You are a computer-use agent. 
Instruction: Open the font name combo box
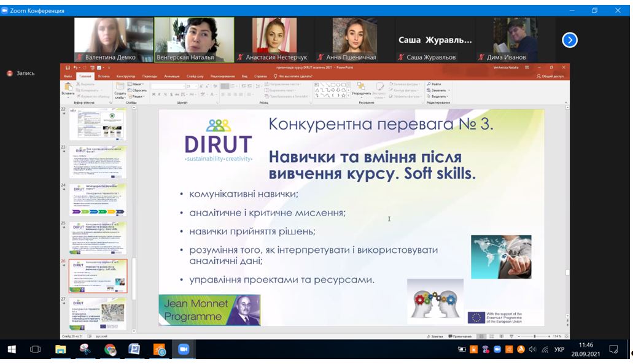coord(168,86)
